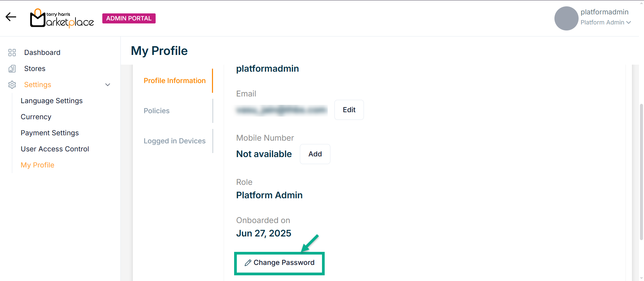Collapse the Settings menu chevron
The width and height of the screenshot is (644, 281).
click(x=108, y=85)
